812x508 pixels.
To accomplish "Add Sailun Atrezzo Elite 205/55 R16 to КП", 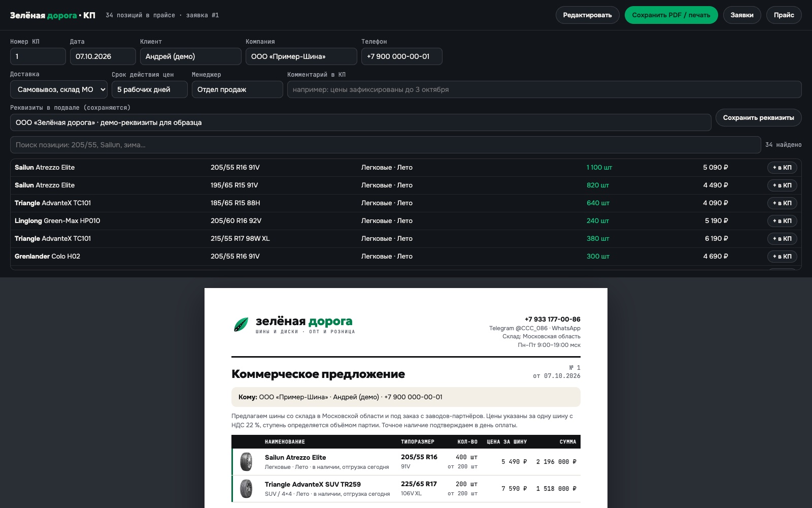I will coord(782,168).
